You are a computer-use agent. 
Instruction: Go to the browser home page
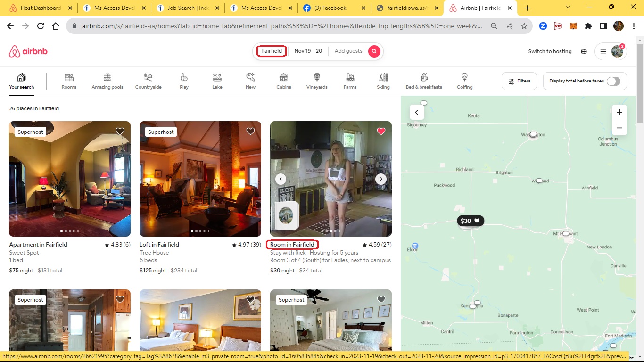pos(56,26)
